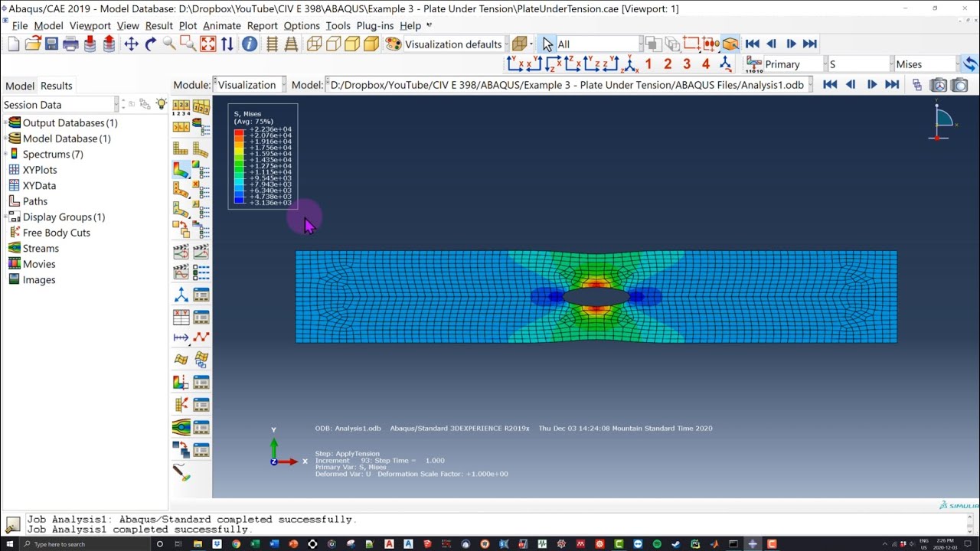Select XYPlots in the results tree
This screenshot has height=551, width=980.
40,170
